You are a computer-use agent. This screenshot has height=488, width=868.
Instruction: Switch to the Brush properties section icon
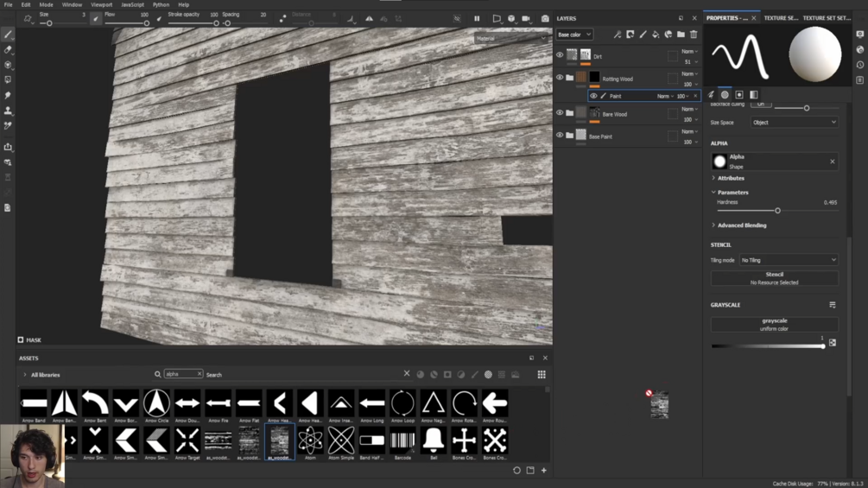(712, 95)
